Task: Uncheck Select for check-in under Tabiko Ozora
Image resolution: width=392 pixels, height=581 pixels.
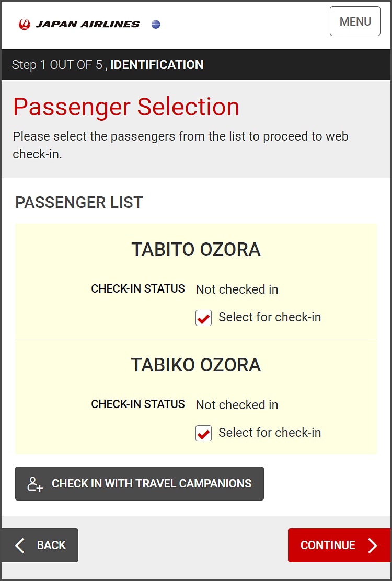Action: point(203,433)
